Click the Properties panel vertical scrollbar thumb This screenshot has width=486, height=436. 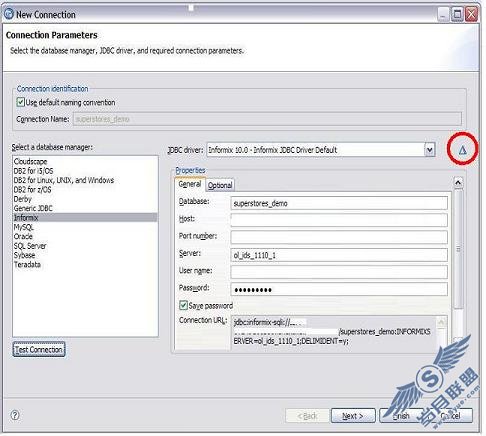[458, 249]
